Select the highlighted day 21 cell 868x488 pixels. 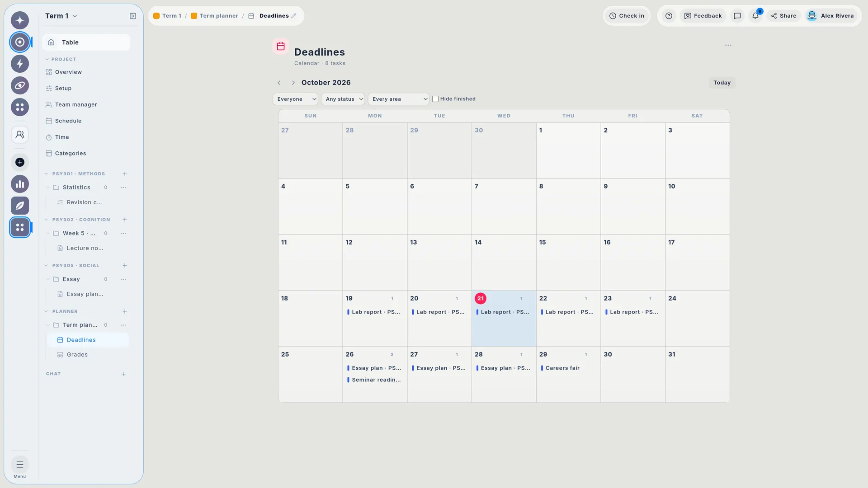click(x=504, y=319)
